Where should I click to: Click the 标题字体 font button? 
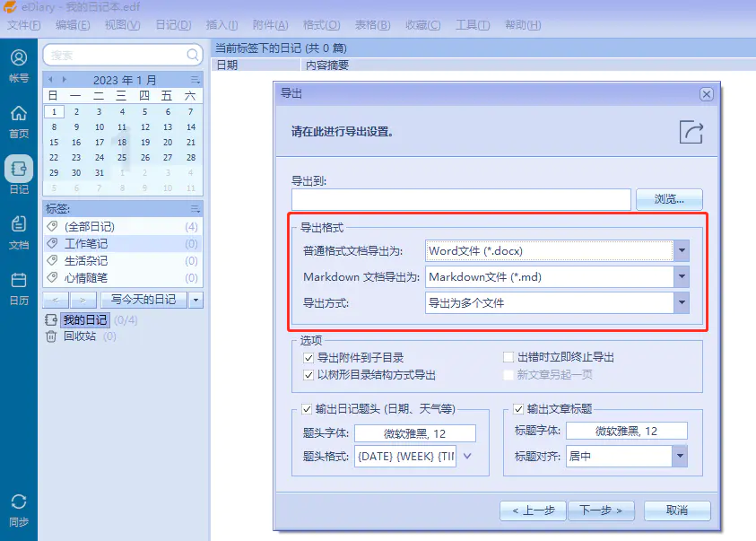(x=626, y=431)
